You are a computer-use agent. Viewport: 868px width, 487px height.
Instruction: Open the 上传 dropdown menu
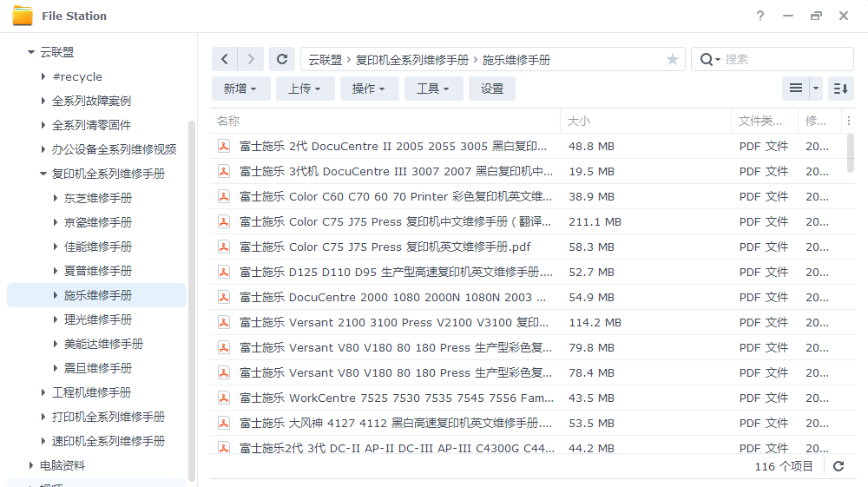click(x=305, y=89)
